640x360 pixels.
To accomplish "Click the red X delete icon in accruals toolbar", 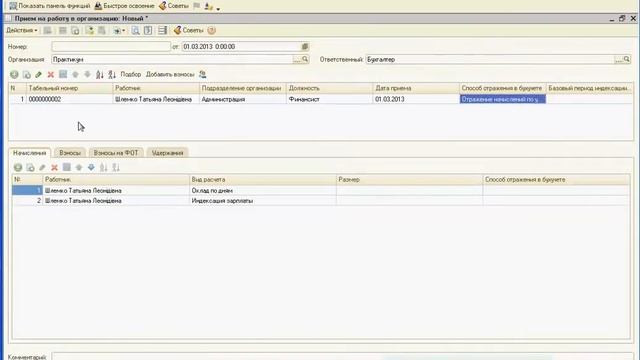I will coord(54,168).
